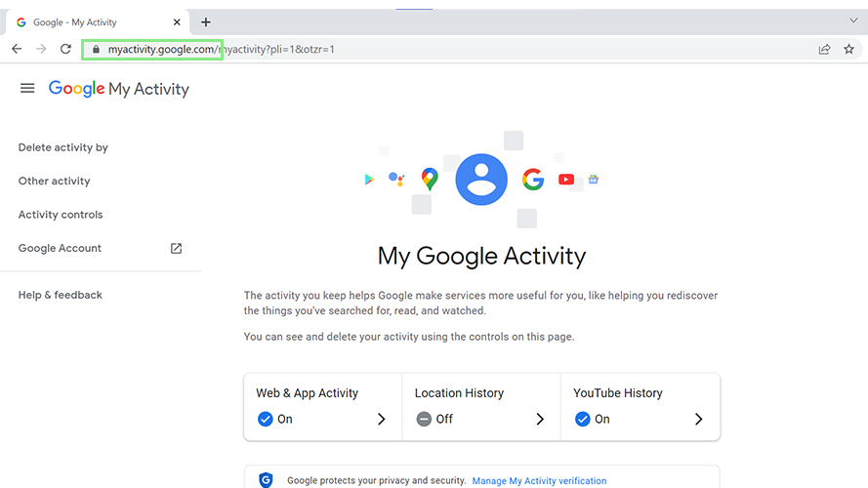Image resolution: width=868 pixels, height=488 pixels.
Task: Click the Google Shopping icon in banner
Action: 594,180
